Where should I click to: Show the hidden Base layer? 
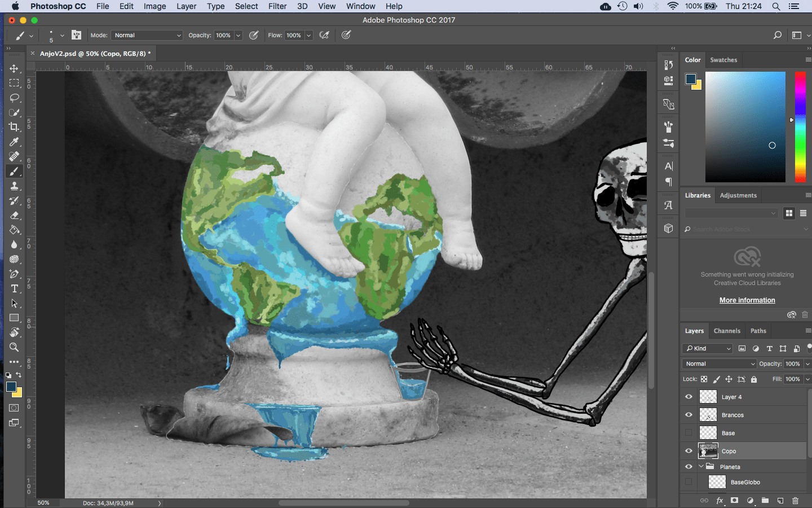click(x=689, y=433)
